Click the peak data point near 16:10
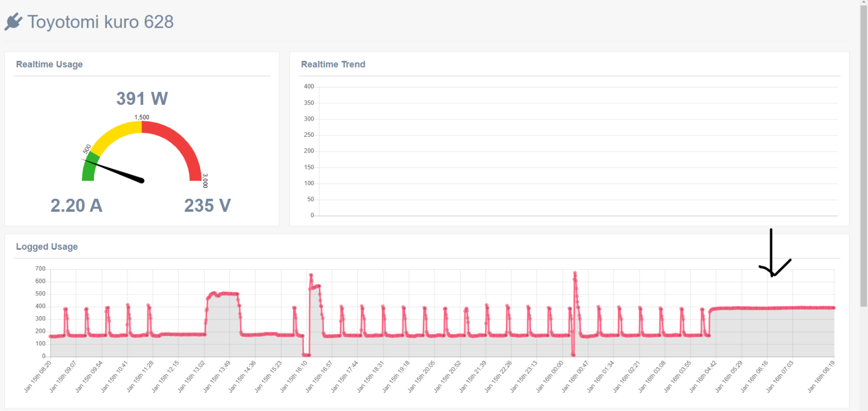This screenshot has width=868, height=411. [x=311, y=275]
